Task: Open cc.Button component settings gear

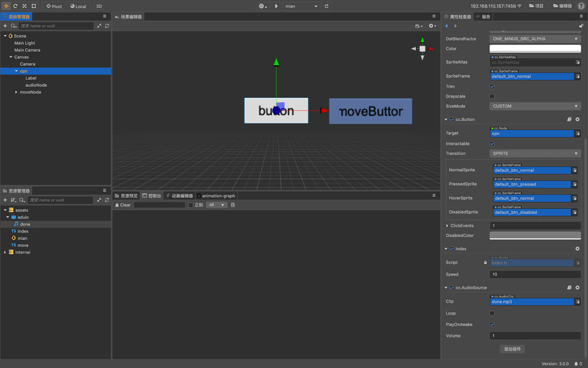Action: coord(578,120)
